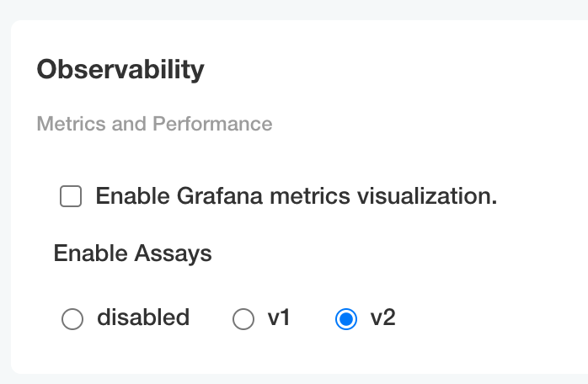Click the selected v2 radio button circle

[x=345, y=319]
